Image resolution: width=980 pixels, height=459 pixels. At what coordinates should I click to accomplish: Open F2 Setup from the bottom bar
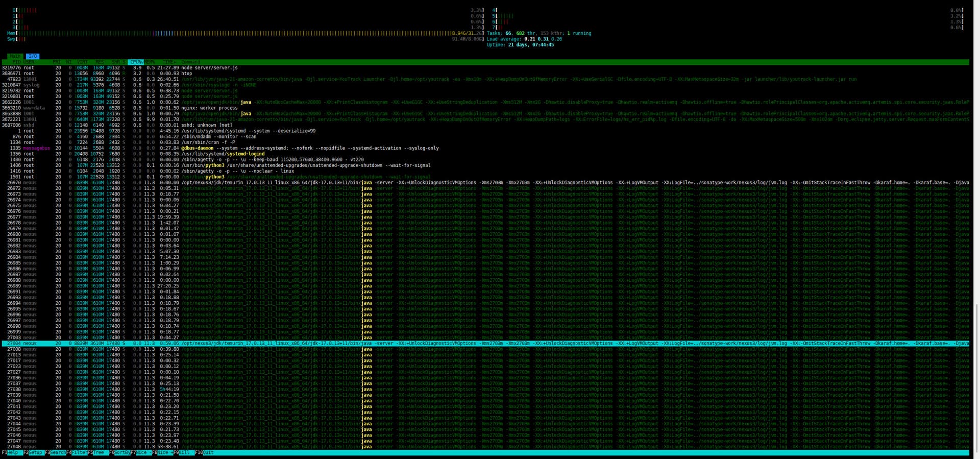[33, 453]
